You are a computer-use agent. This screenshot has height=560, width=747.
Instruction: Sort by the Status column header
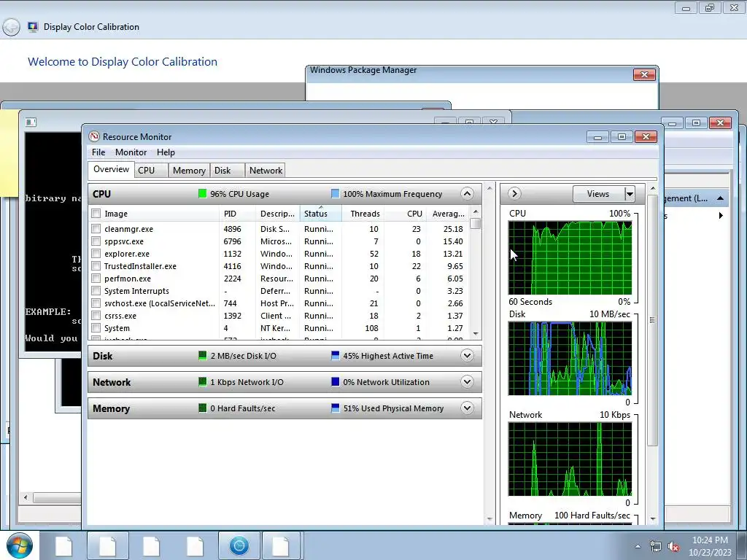(321, 214)
